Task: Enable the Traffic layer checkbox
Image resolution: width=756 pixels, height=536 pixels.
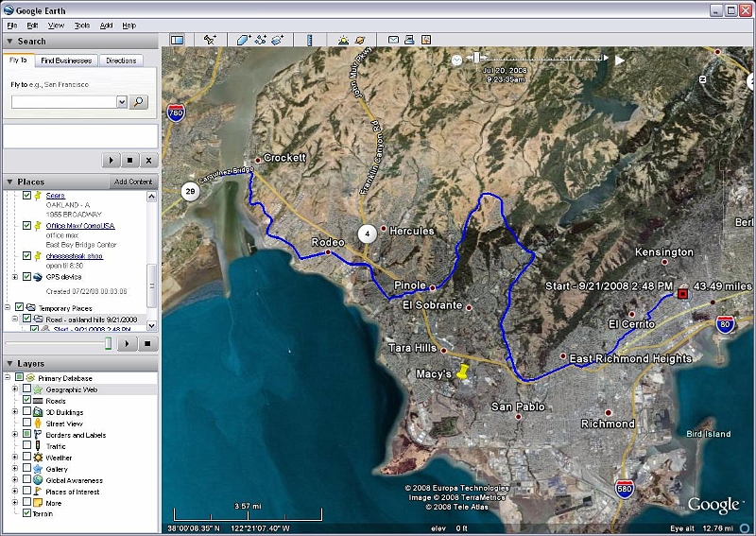Action: (x=27, y=445)
